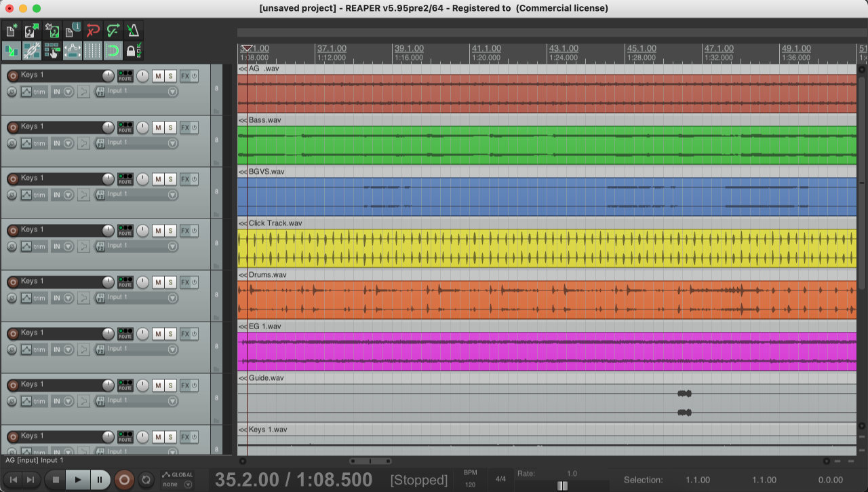This screenshot has width=868, height=492.
Task: Toggle the locking padlock icon
Action: tap(134, 50)
